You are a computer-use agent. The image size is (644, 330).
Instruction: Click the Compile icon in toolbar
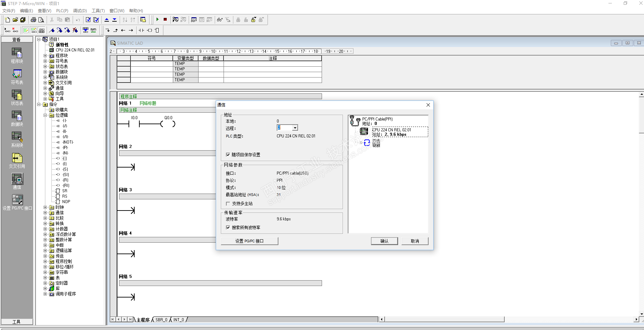pyautogui.click(x=88, y=20)
